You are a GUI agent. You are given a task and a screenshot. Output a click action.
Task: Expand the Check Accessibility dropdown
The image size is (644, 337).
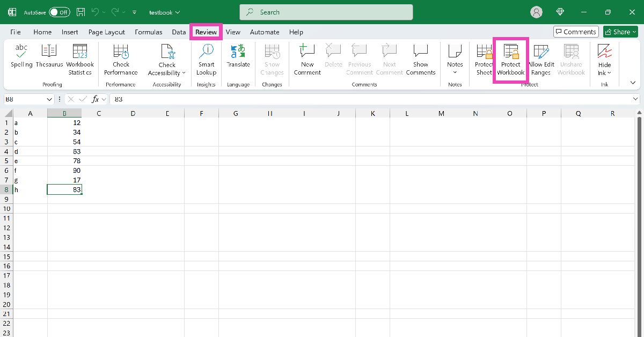[x=167, y=73]
